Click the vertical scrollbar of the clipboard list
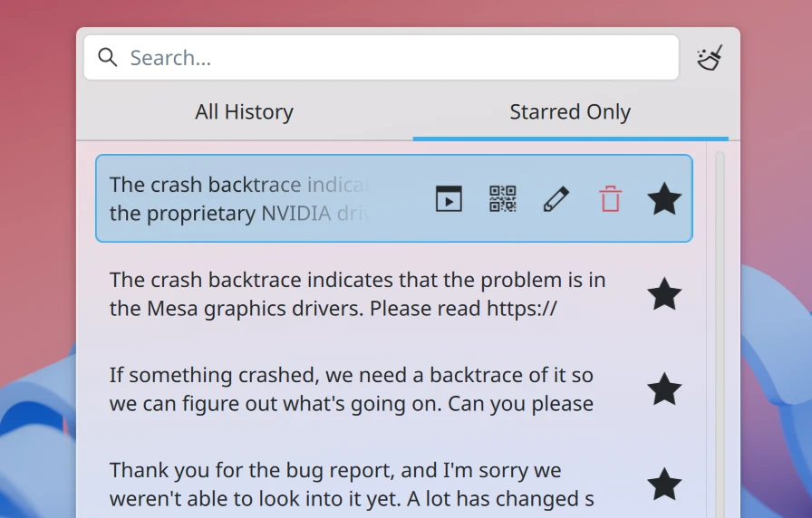The width and height of the screenshot is (812, 518). pyautogui.click(x=720, y=335)
